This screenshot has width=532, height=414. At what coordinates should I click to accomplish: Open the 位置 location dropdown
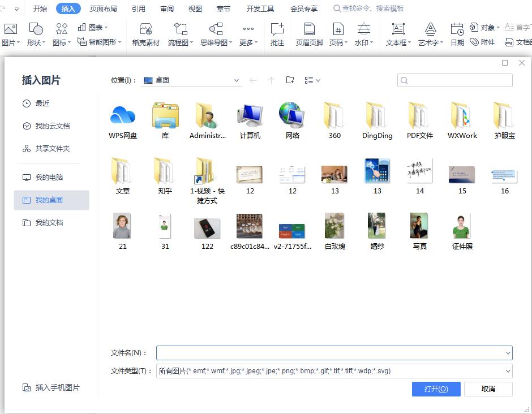pyautogui.click(x=236, y=80)
